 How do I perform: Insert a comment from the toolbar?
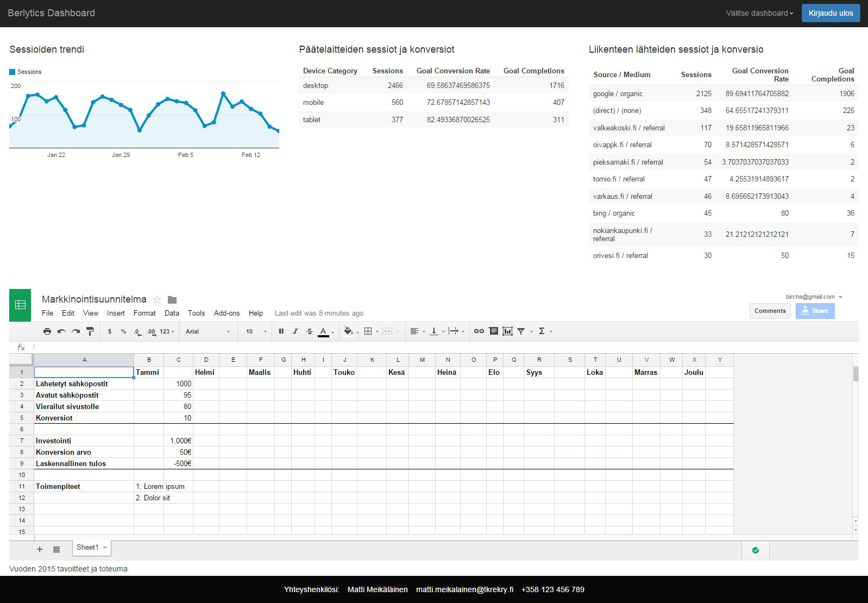point(494,331)
